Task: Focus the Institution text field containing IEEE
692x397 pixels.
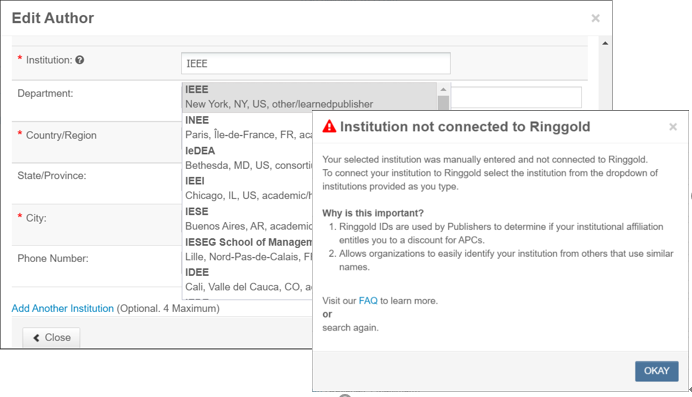Action: (316, 64)
